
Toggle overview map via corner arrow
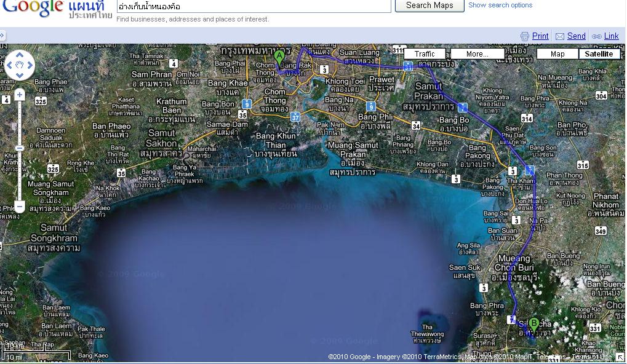click(x=620, y=357)
